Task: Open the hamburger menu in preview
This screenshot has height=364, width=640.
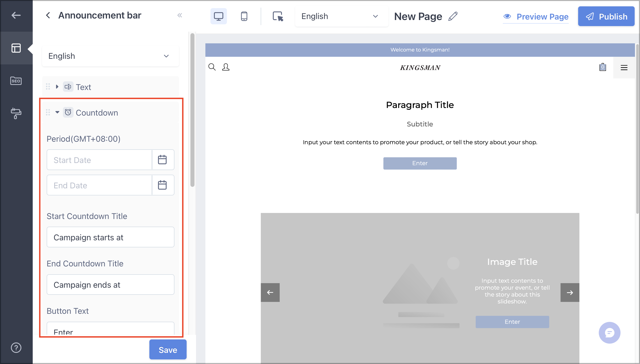Action: pos(624,68)
